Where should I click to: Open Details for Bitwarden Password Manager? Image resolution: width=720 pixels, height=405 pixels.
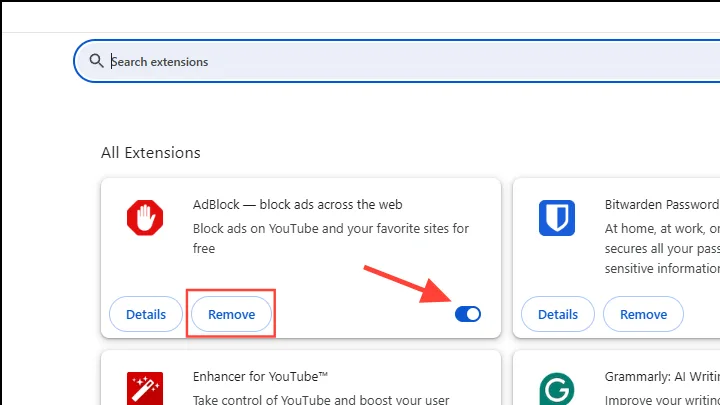point(558,314)
